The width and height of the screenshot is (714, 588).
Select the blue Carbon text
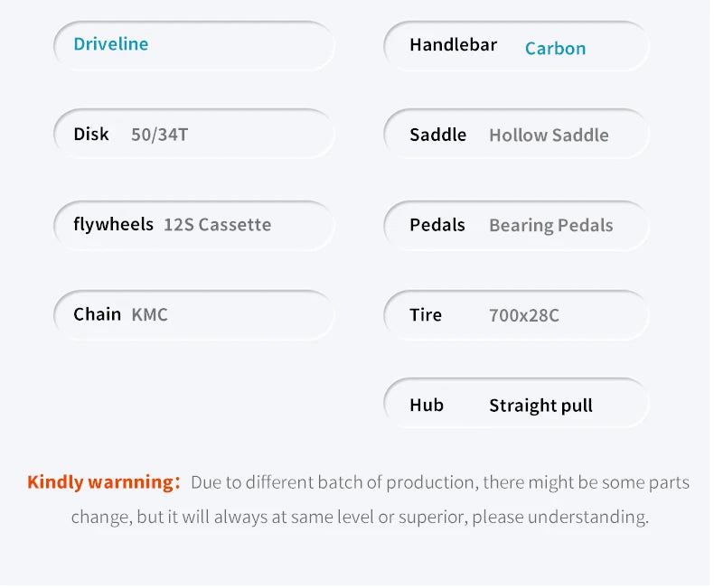click(555, 49)
